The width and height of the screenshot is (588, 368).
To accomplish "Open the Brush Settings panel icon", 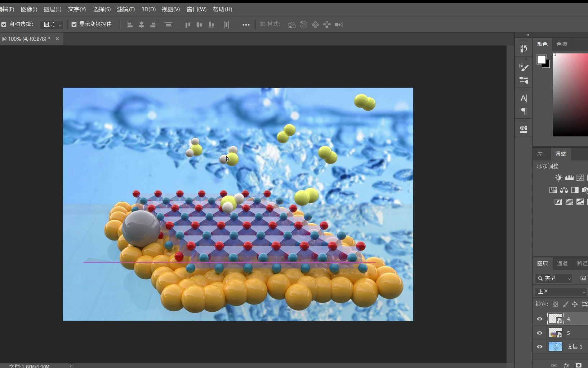I will tap(524, 67).
